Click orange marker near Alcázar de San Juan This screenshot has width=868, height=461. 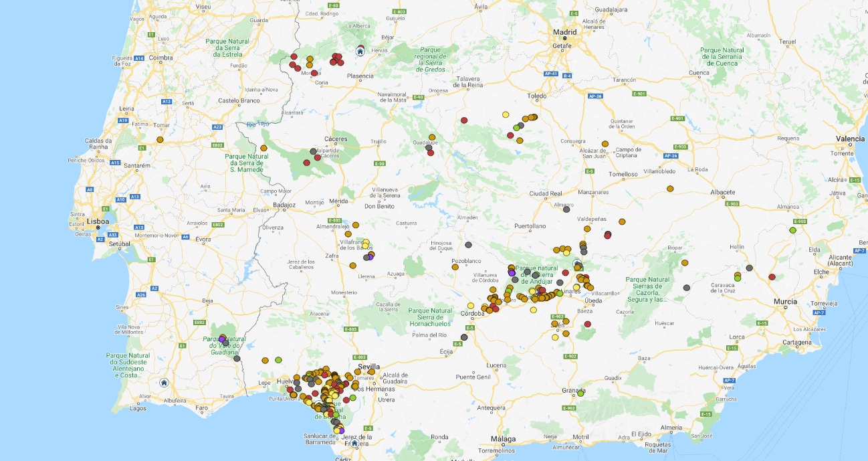[605, 144]
